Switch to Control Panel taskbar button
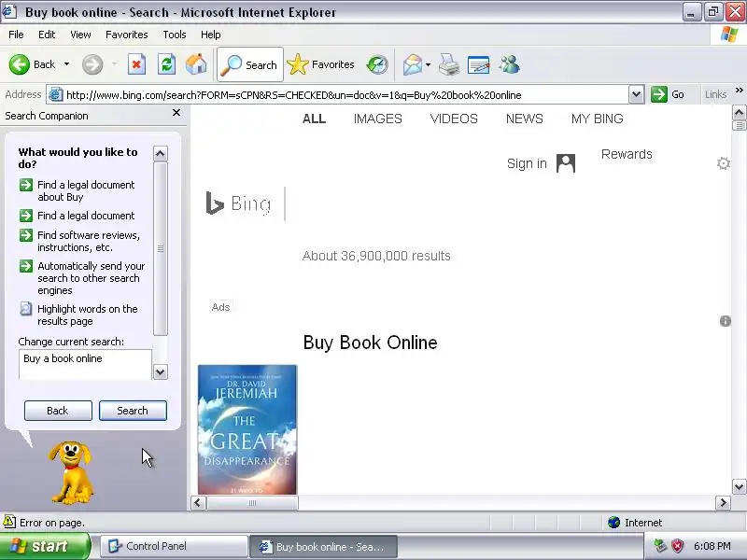 click(x=175, y=546)
